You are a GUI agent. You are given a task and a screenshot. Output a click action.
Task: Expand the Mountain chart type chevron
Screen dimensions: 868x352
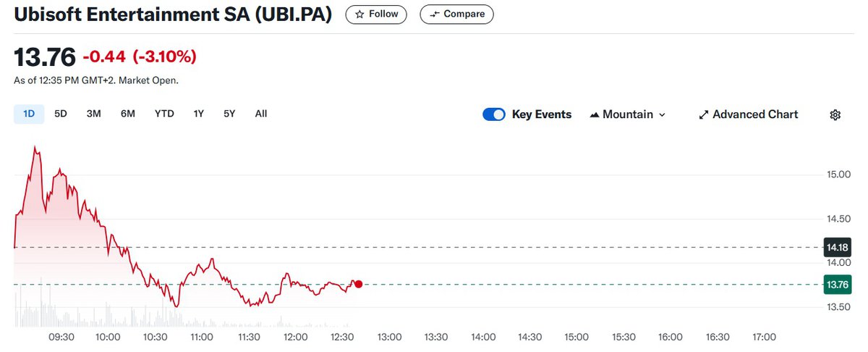(x=662, y=114)
